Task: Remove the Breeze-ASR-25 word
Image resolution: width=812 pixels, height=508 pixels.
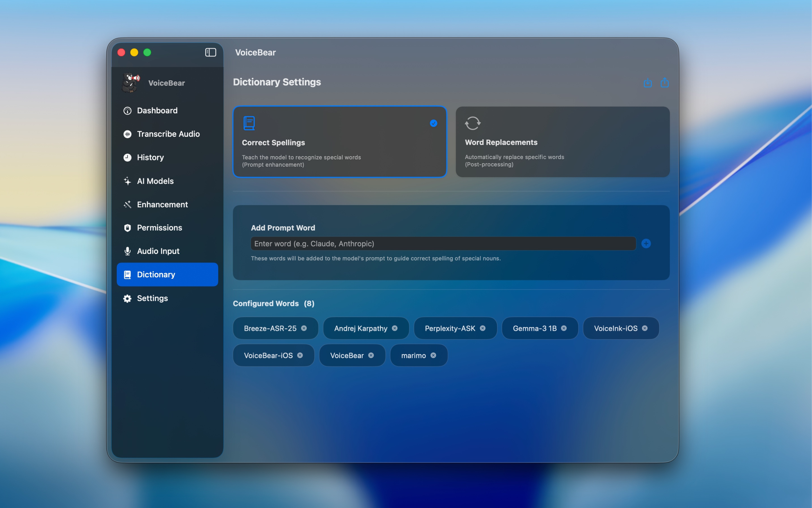Action: pyautogui.click(x=304, y=328)
